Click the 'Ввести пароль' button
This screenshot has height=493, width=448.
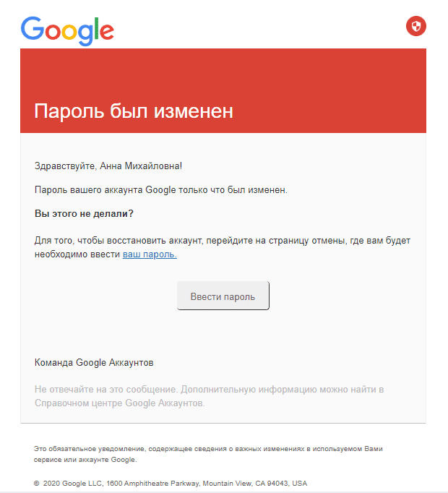tap(223, 296)
